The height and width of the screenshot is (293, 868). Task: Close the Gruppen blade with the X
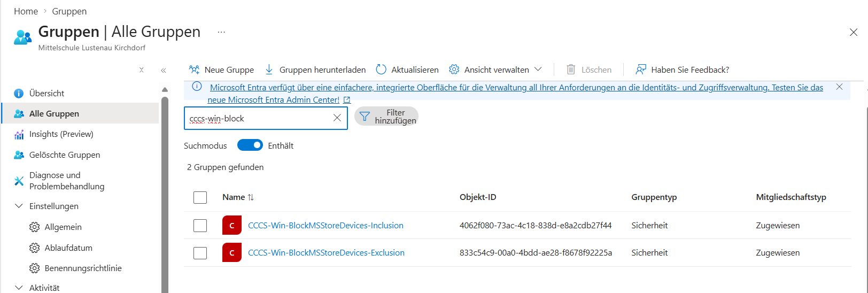854,32
